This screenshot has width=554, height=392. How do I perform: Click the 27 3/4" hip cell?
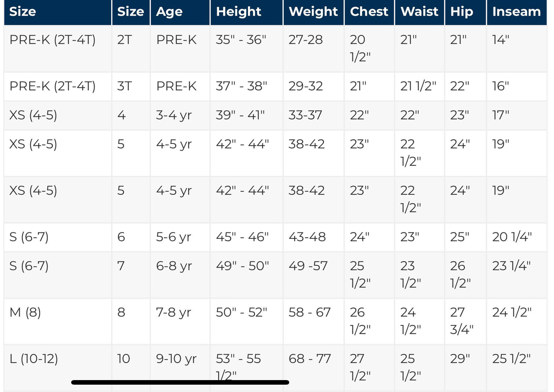[x=462, y=321]
